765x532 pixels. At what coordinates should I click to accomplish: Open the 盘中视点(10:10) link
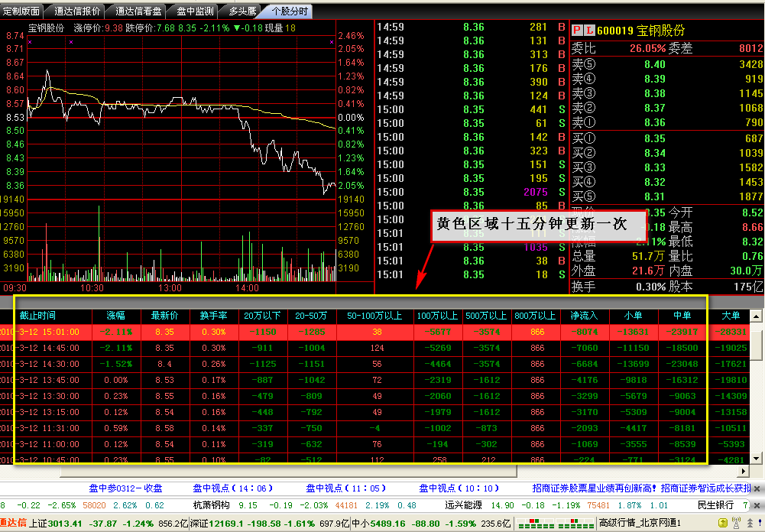tap(459, 488)
